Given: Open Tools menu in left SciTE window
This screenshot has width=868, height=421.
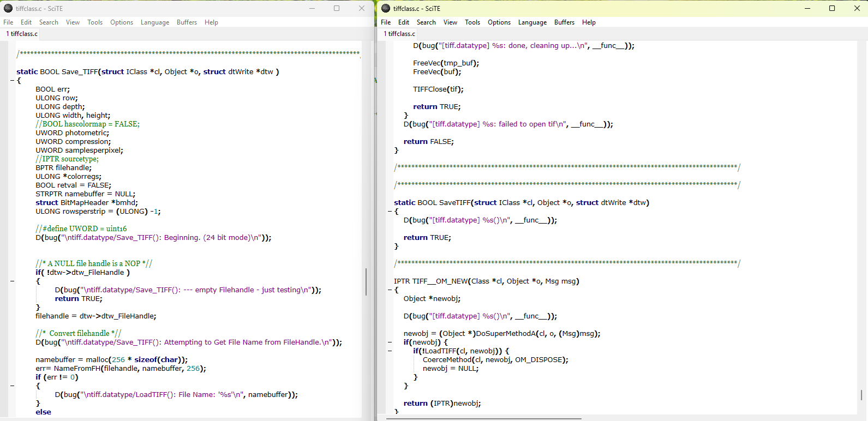Looking at the screenshot, I should tap(95, 22).
